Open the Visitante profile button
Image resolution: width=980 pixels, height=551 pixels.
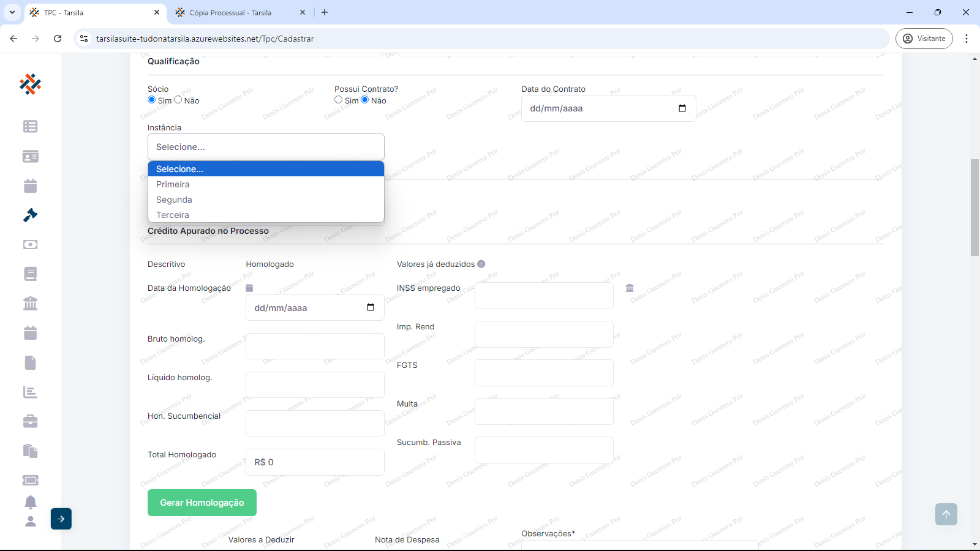click(x=924, y=39)
